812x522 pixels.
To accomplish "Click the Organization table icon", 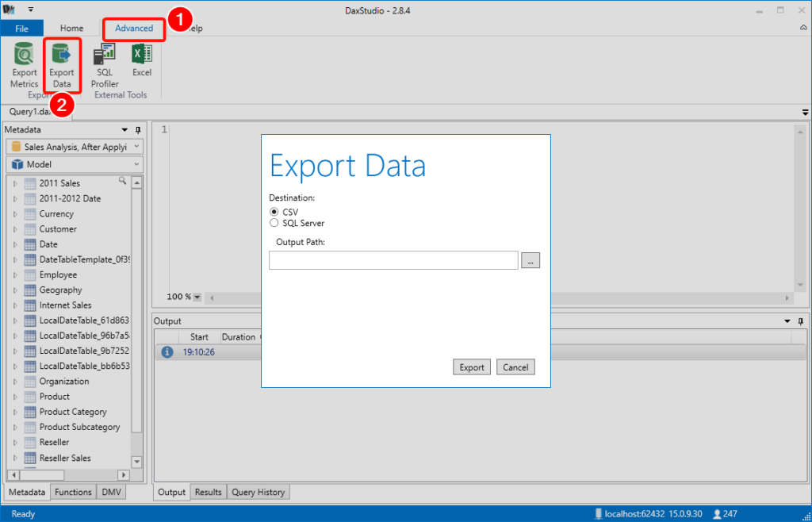I will [x=30, y=382].
